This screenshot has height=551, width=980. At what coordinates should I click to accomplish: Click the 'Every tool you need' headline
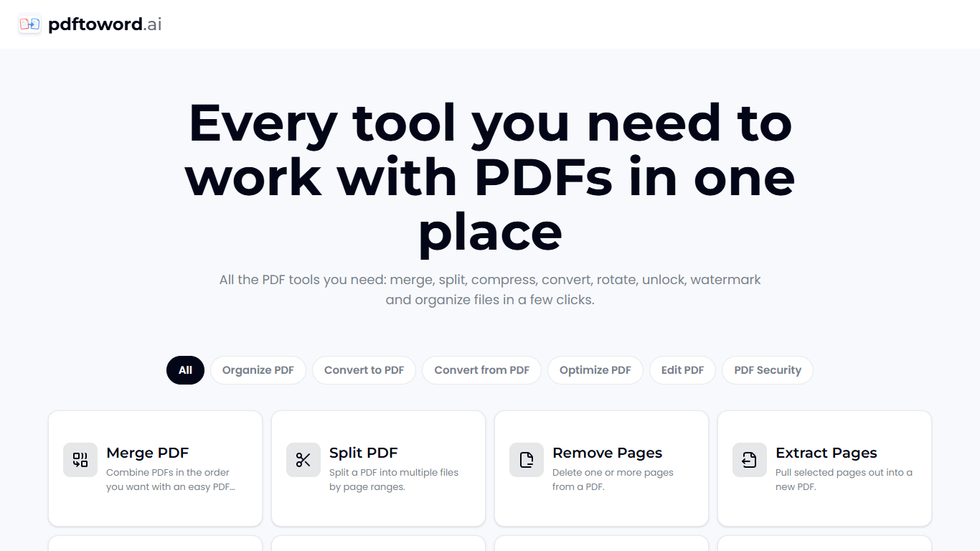point(490,177)
